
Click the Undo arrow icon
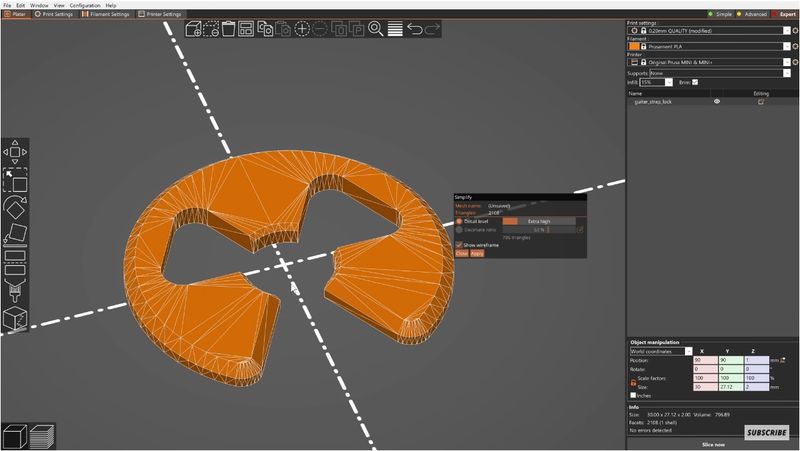point(414,29)
